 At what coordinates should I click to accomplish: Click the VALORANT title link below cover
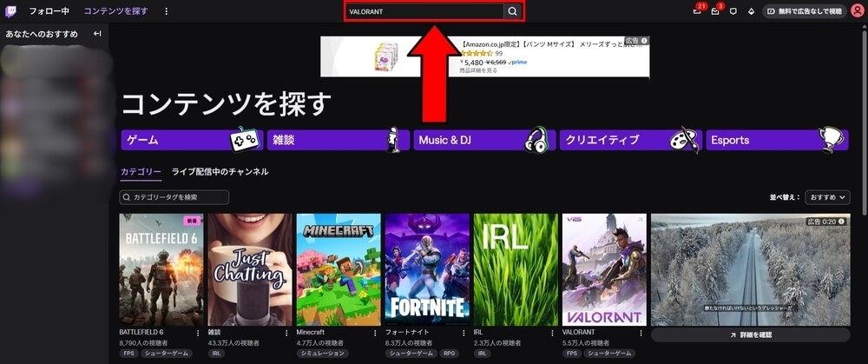[578, 333]
